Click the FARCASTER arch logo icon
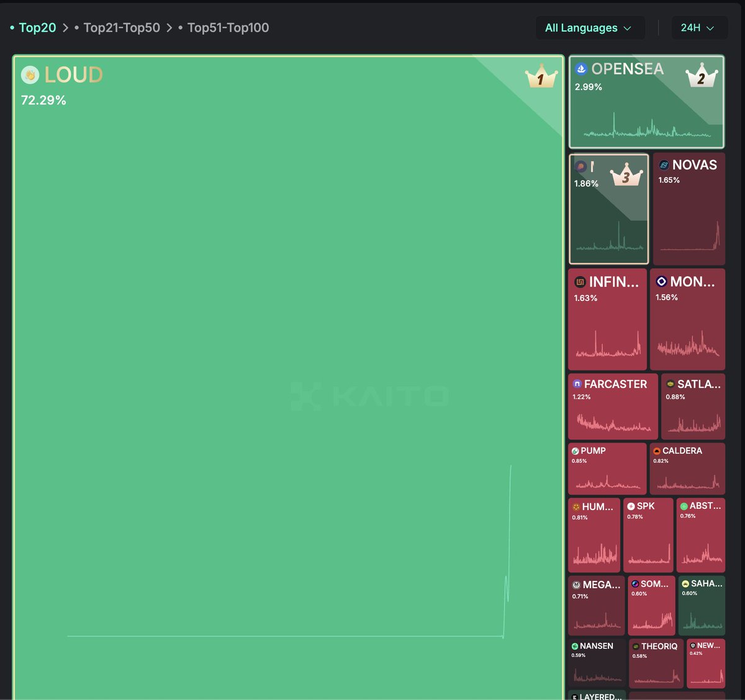Screen dimensions: 745x700 point(577,384)
